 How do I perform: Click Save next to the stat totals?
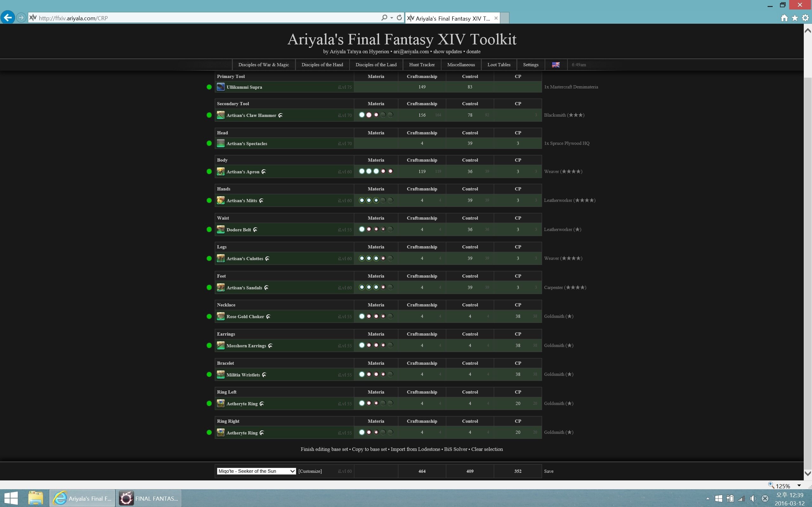(549, 471)
